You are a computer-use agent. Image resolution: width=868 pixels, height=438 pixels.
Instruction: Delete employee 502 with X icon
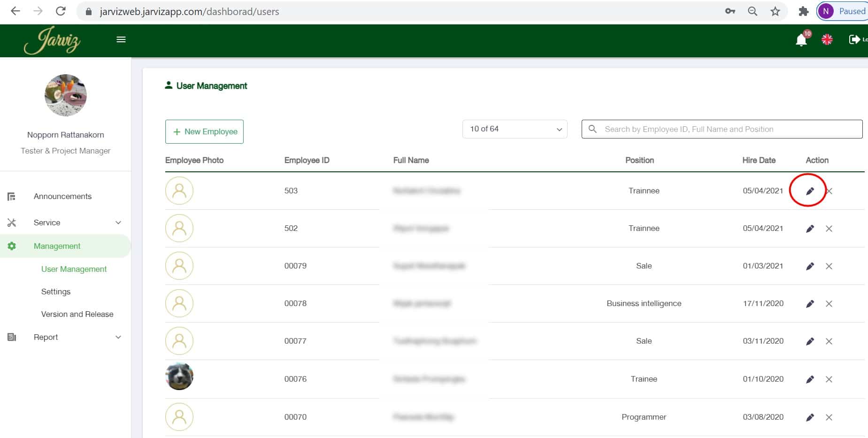click(x=829, y=229)
